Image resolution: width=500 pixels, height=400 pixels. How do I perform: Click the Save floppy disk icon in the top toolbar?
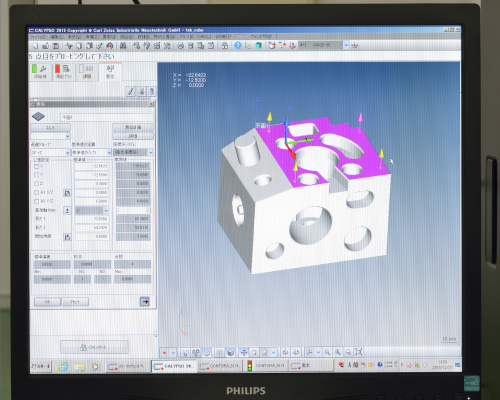pos(56,46)
